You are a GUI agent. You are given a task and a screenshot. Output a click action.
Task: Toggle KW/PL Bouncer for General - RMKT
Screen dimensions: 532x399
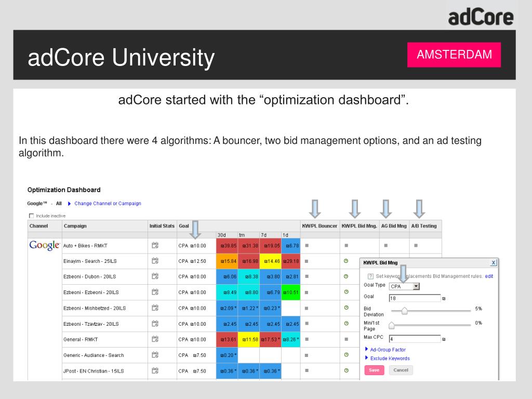point(307,339)
